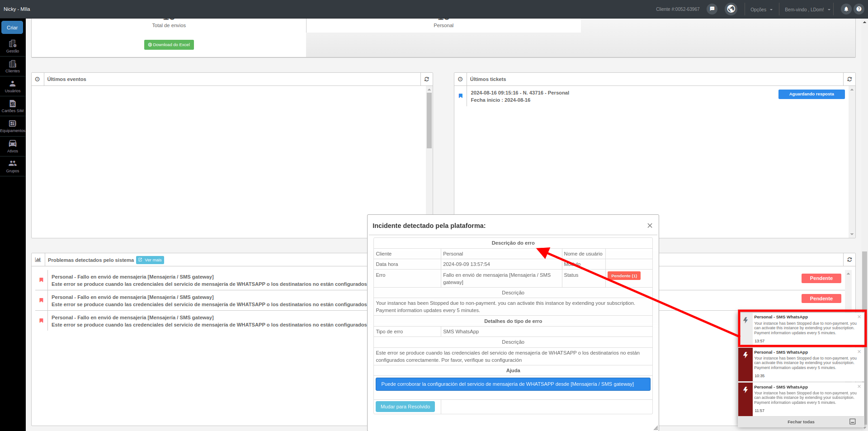Open the notifications bell icon
Image resolution: width=868 pixels, height=431 pixels.
click(846, 9)
